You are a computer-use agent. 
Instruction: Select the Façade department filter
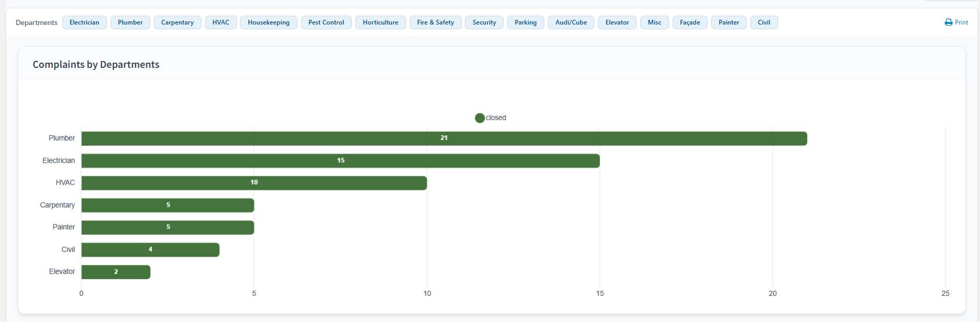click(x=690, y=22)
